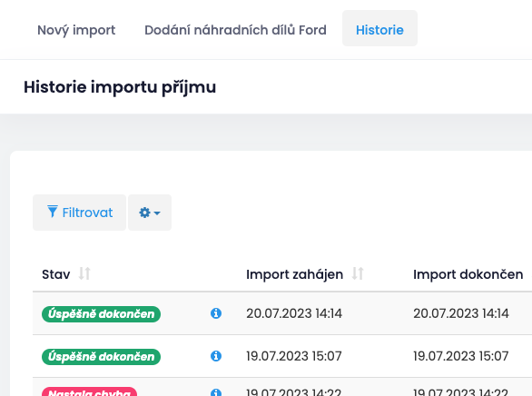This screenshot has width=532, height=396.
Task: Show info for the 20.07.2023 14:14 import
Action: pos(216,313)
